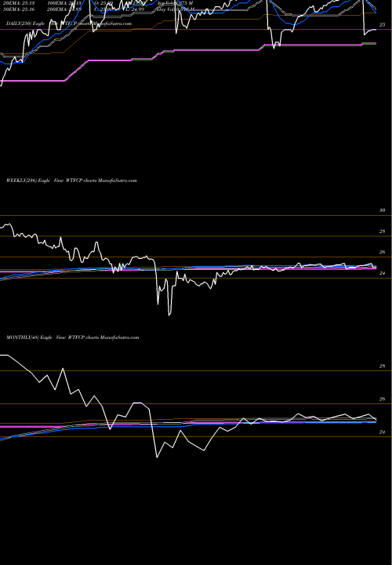Image resolution: width=392 pixels, height=565 pixels.
Task: Click the 26 axis label on monthly chart
Action: (x=382, y=399)
